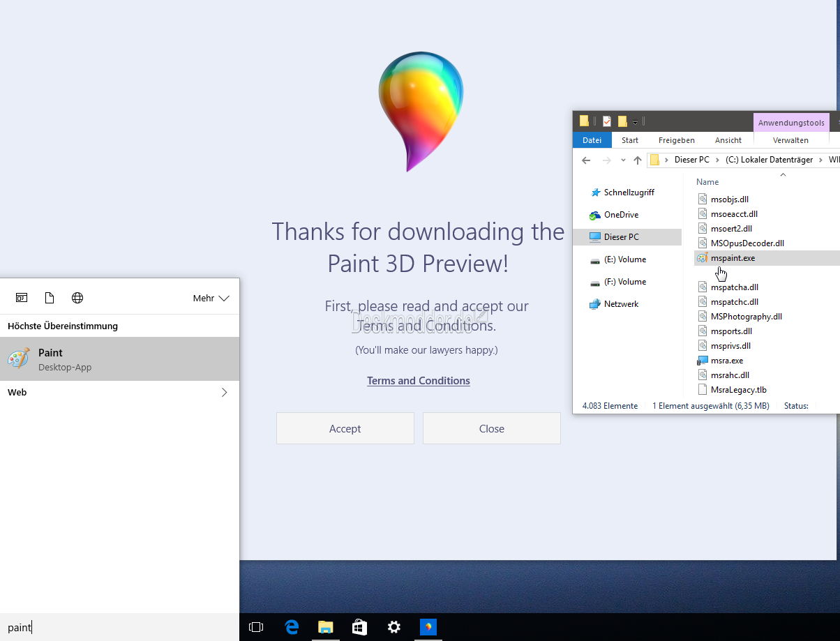
Task: Expand the chevron before Dieser PC in address bar
Action: pyautogui.click(x=667, y=160)
